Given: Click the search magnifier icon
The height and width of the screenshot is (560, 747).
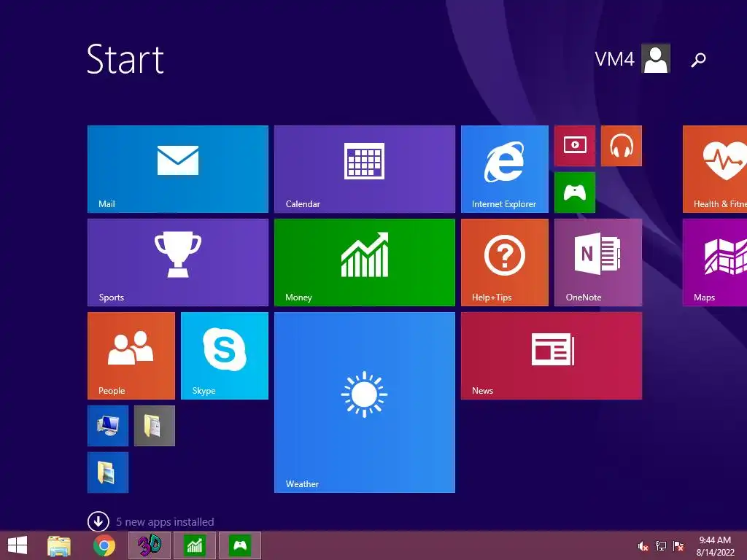Looking at the screenshot, I should click(698, 60).
